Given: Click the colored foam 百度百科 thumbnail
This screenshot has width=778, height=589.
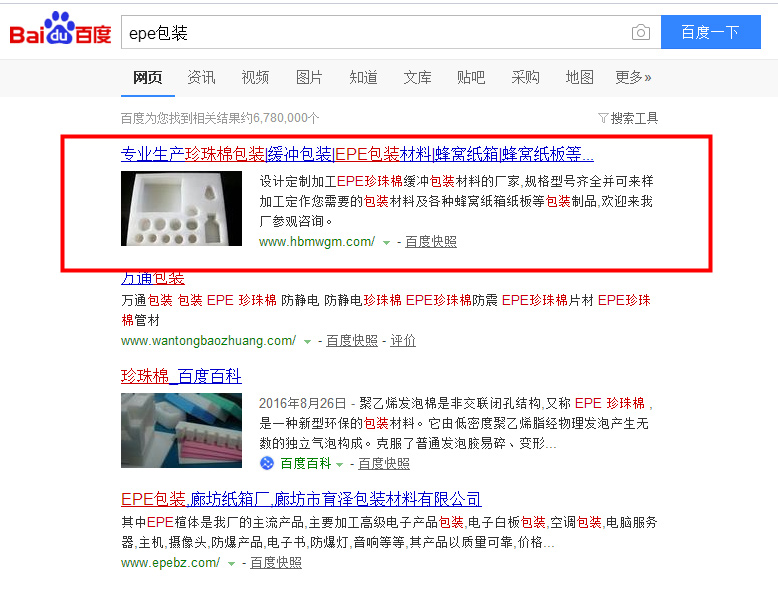Looking at the screenshot, I should pyautogui.click(x=182, y=430).
